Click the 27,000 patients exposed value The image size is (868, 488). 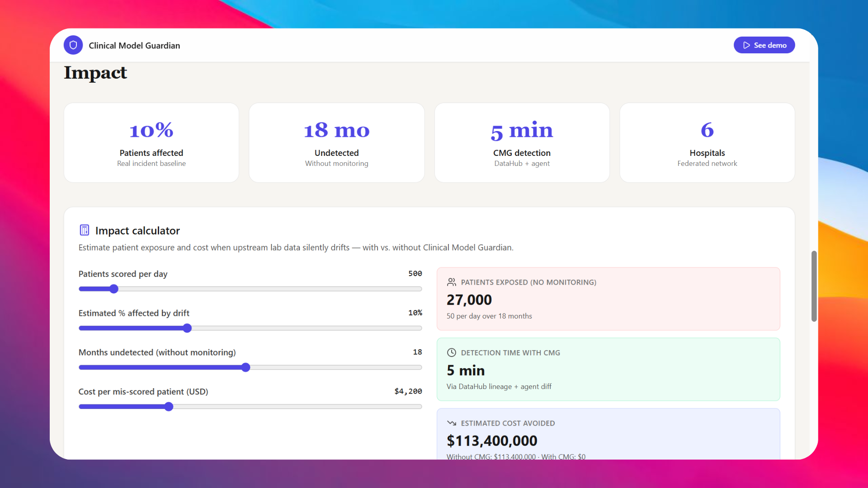[x=469, y=300]
